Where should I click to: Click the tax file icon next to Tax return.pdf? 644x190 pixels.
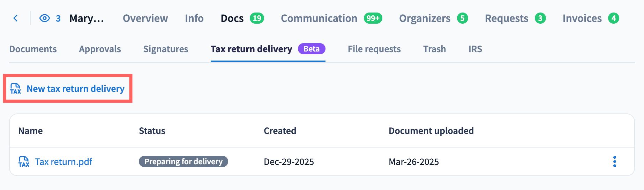[x=24, y=162]
